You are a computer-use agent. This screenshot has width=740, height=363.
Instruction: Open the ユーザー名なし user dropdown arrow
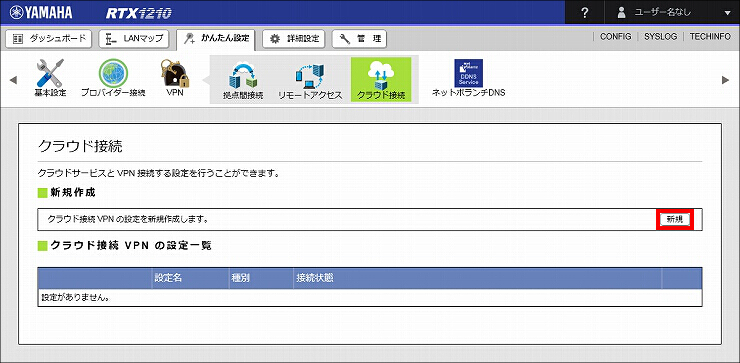click(726, 13)
